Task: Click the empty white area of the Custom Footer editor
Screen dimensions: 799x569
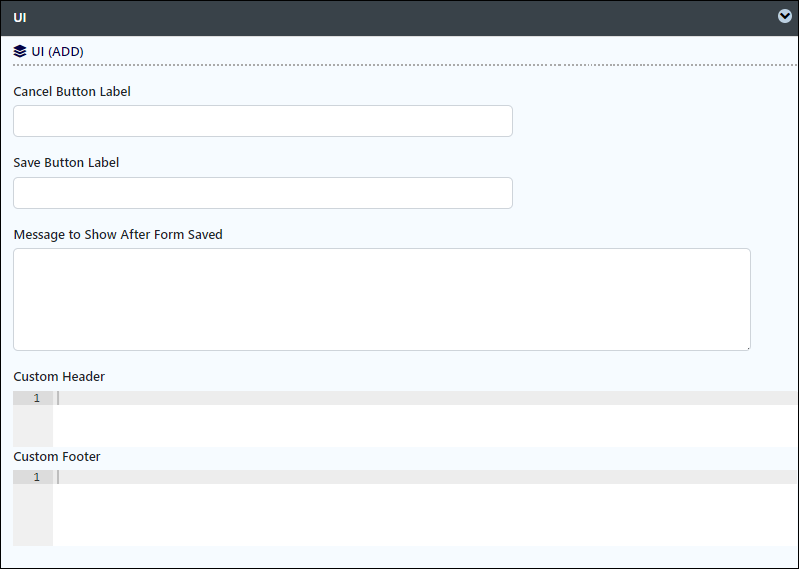Action: (425, 514)
